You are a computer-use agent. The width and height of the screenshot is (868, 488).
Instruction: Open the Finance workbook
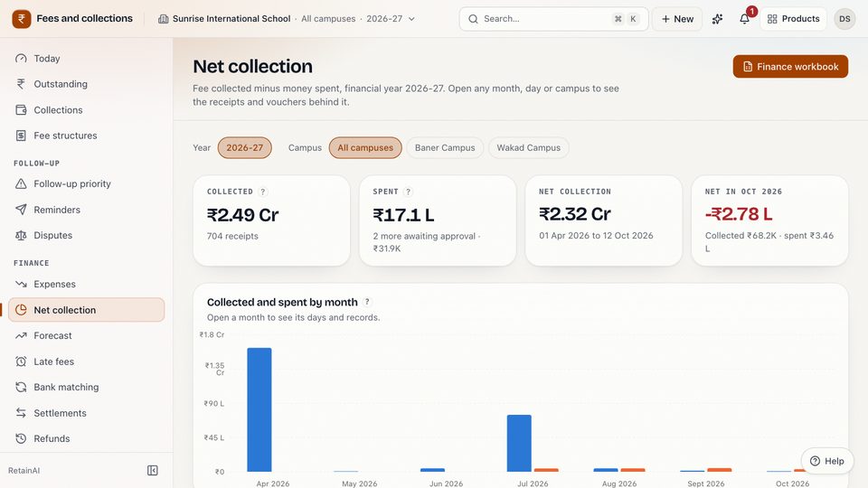point(790,66)
